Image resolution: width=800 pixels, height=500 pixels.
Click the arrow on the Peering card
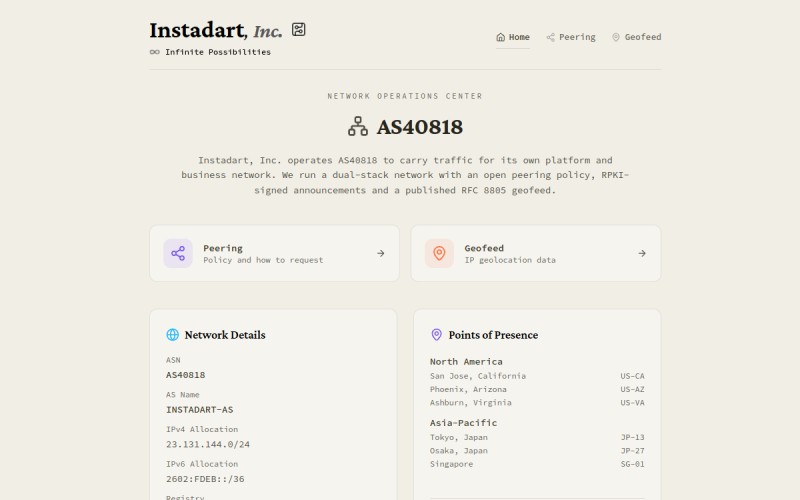[x=381, y=253]
